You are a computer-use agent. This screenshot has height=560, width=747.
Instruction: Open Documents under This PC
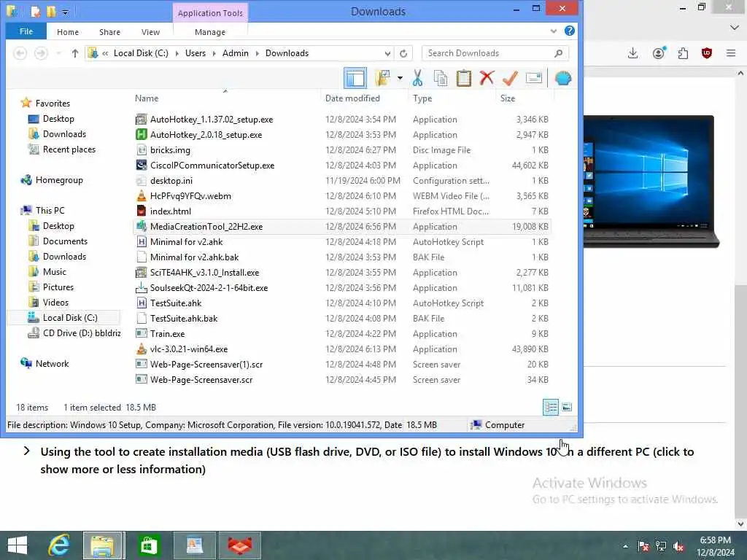point(65,241)
